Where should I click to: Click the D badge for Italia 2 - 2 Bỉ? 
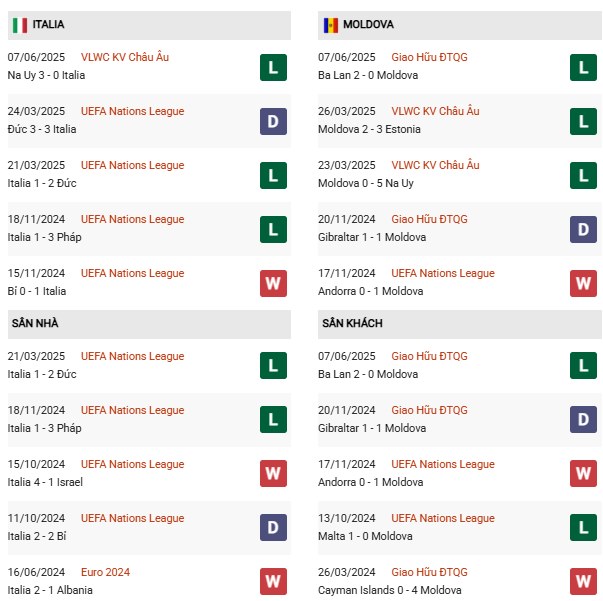273,528
